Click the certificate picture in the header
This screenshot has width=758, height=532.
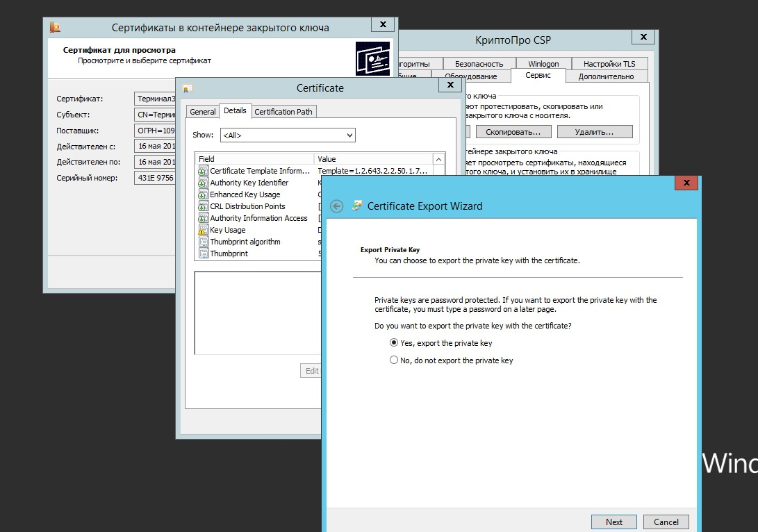[x=372, y=58]
